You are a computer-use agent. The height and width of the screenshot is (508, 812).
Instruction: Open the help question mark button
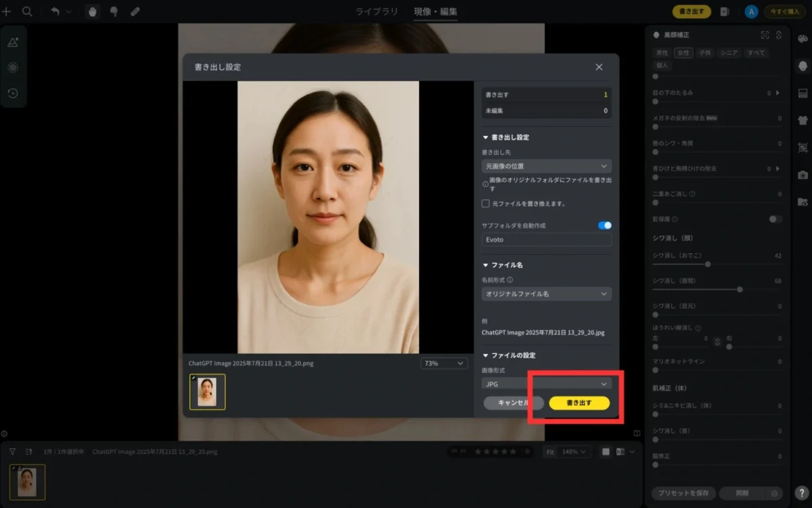(x=801, y=494)
